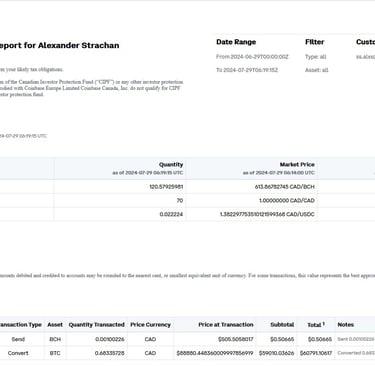This screenshot has width=375, height=366.
Task: Click the "Market Price" column header
Action: pyautogui.click(x=297, y=165)
